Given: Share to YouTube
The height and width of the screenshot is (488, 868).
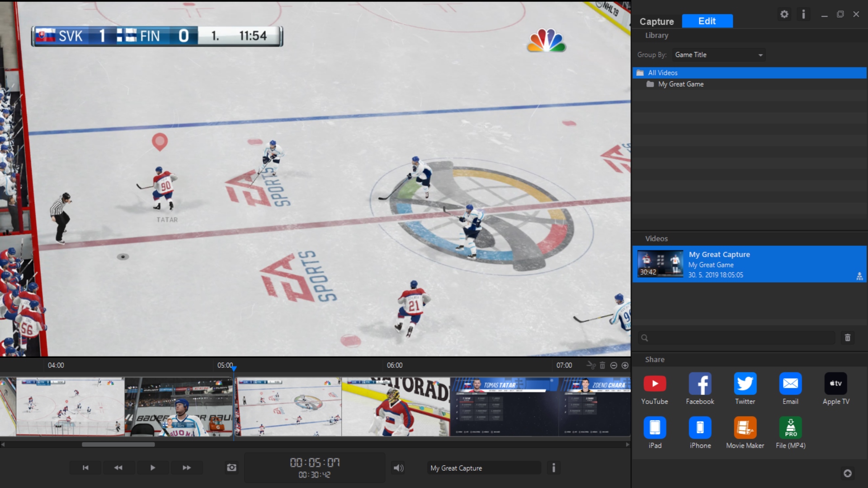Looking at the screenshot, I should (x=655, y=389).
